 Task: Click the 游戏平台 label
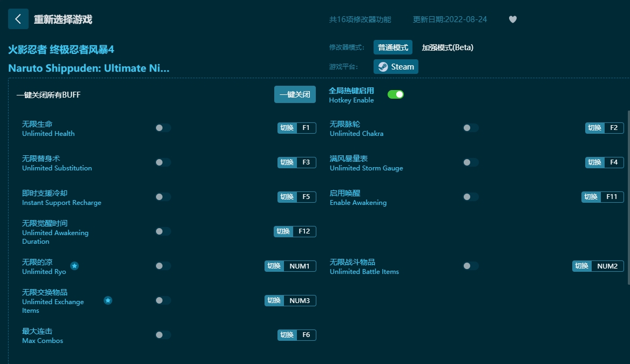point(343,67)
